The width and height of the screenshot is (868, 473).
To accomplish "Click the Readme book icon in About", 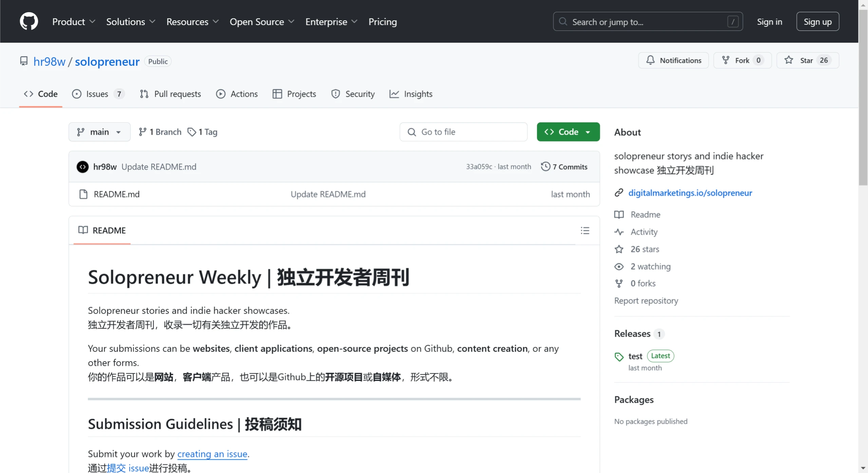I will 619,214.
